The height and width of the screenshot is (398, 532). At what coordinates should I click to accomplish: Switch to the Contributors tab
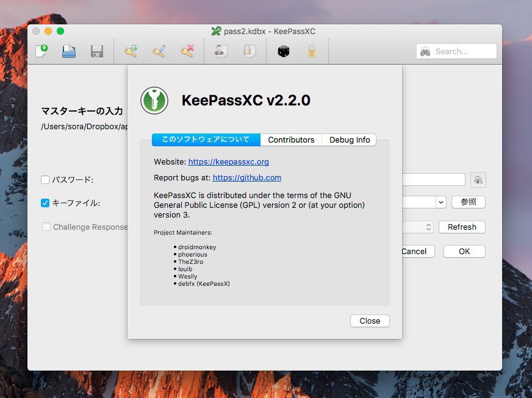291,140
